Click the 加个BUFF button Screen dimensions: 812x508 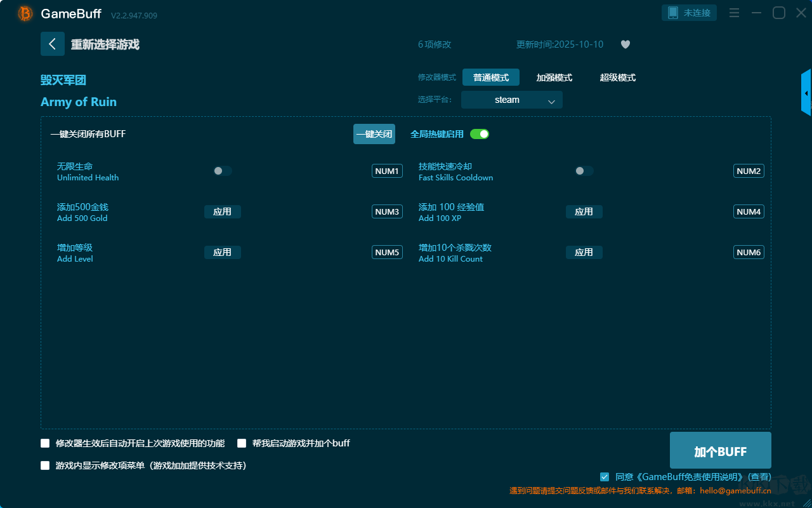[x=720, y=451]
